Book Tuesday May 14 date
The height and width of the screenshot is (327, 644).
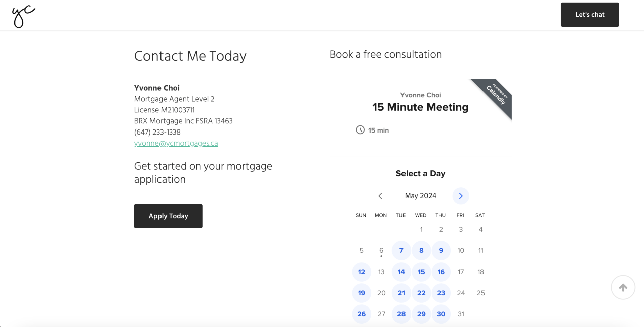[401, 272]
